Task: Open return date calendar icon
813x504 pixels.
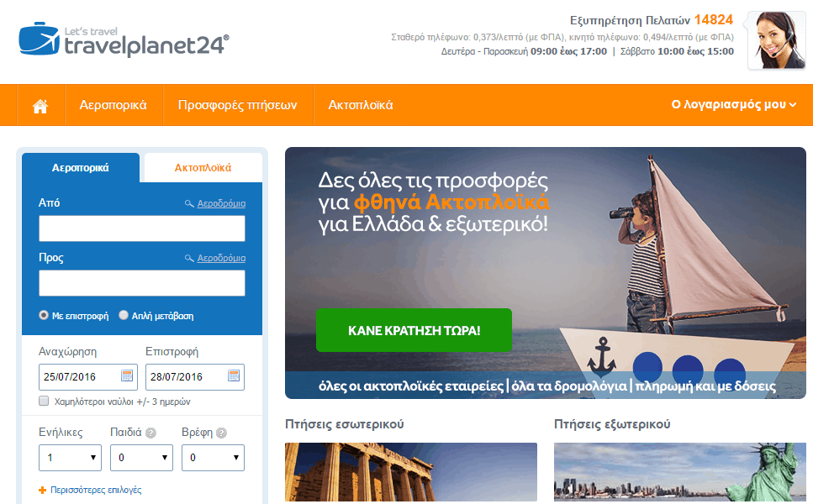Action: (x=234, y=375)
